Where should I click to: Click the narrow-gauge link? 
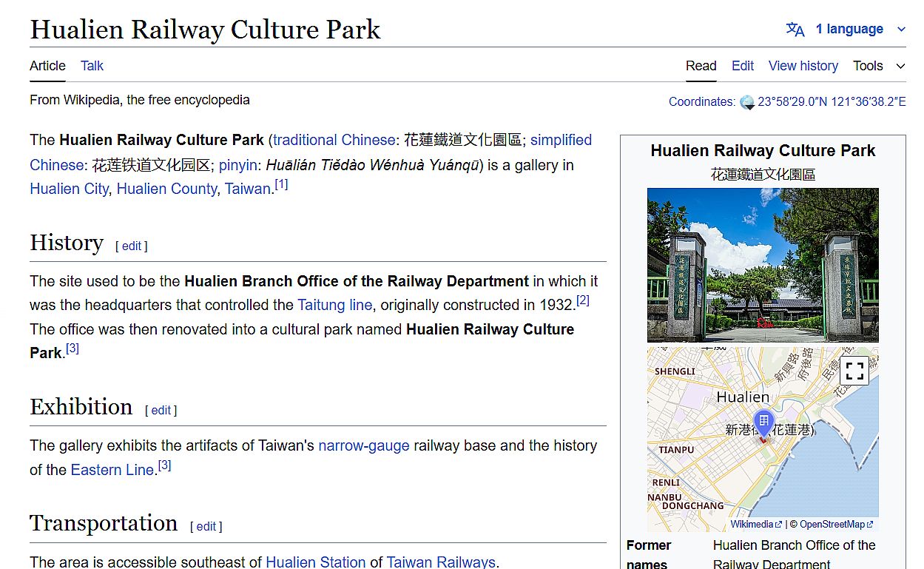coord(363,445)
